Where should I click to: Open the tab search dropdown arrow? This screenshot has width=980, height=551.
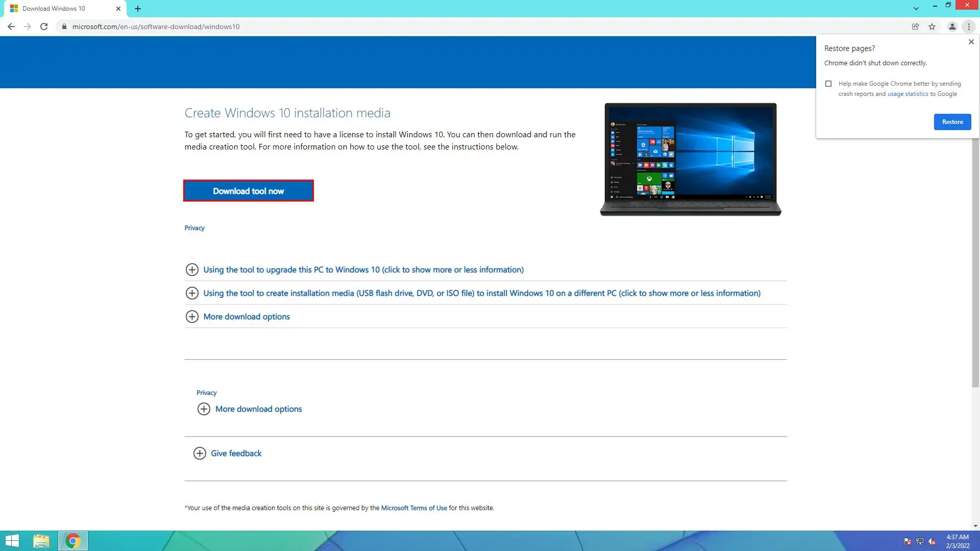(916, 9)
